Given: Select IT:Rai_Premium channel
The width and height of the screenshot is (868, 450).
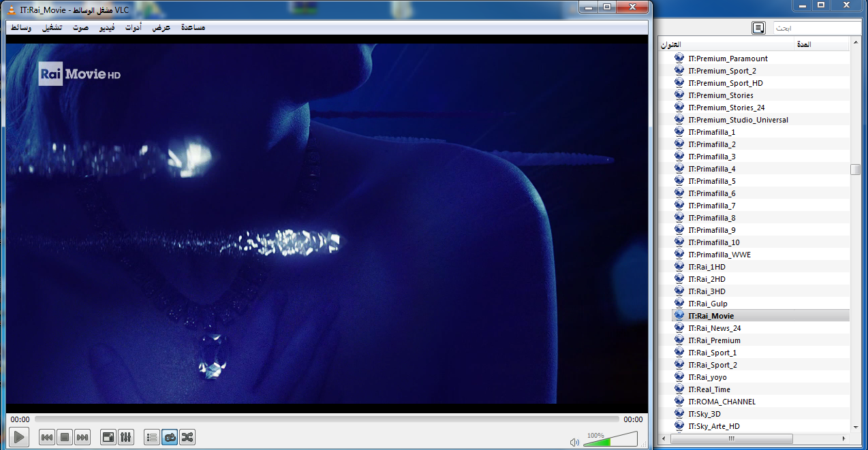Looking at the screenshot, I should click(x=714, y=340).
